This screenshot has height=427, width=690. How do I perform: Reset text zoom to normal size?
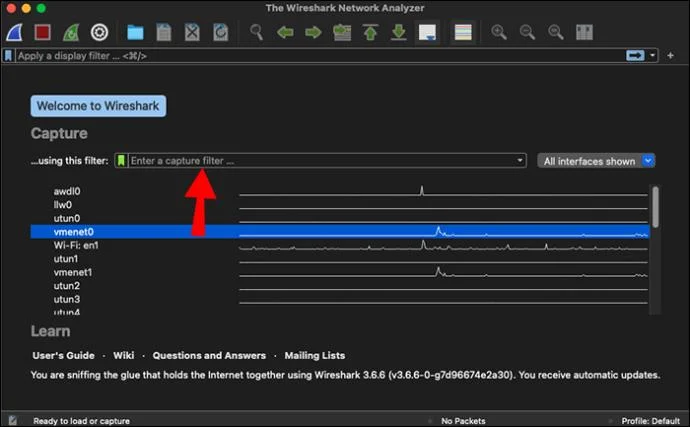[x=555, y=33]
